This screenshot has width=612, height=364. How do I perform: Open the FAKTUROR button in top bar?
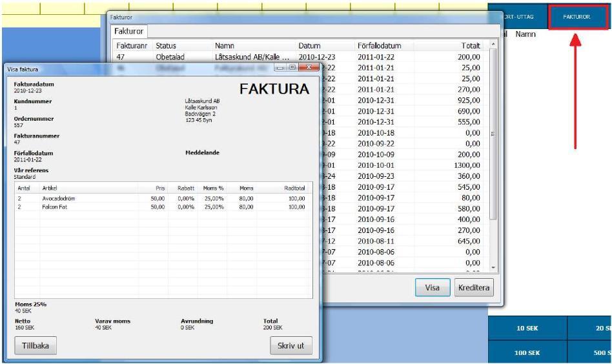pos(578,17)
